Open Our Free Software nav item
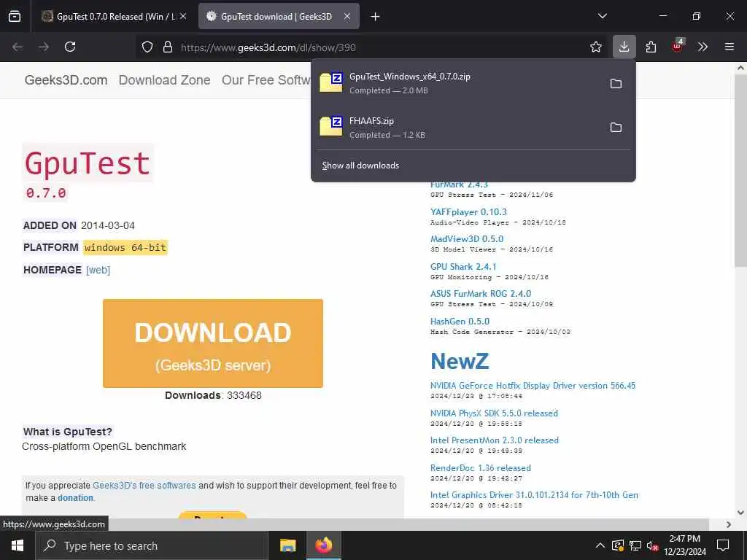The width and height of the screenshot is (747, 560). pyautogui.click(x=266, y=80)
